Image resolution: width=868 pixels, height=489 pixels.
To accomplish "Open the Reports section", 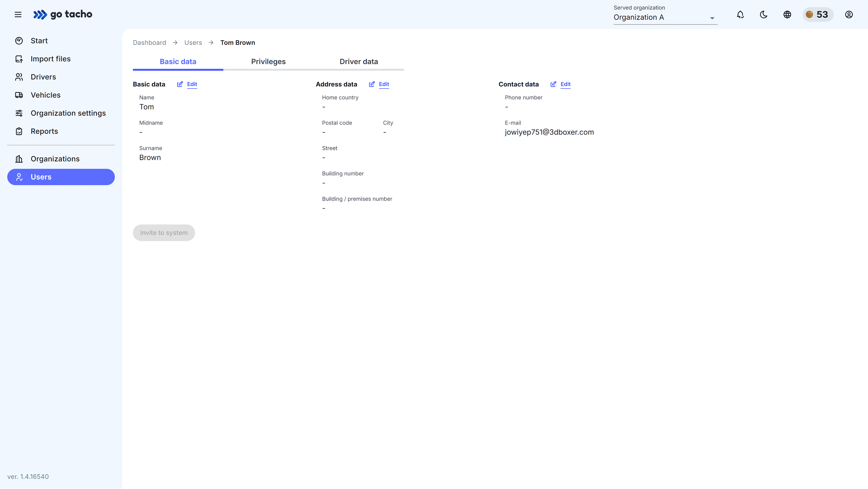I will [x=44, y=131].
